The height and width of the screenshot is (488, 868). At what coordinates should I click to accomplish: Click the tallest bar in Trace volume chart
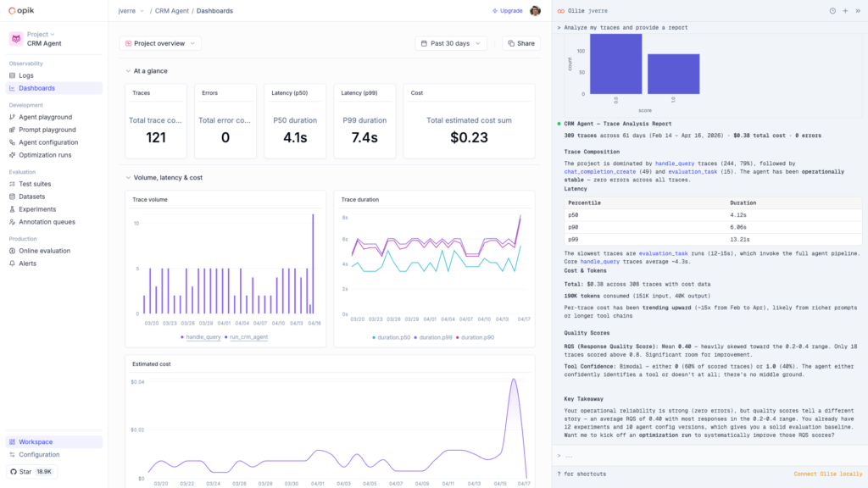click(x=314, y=263)
